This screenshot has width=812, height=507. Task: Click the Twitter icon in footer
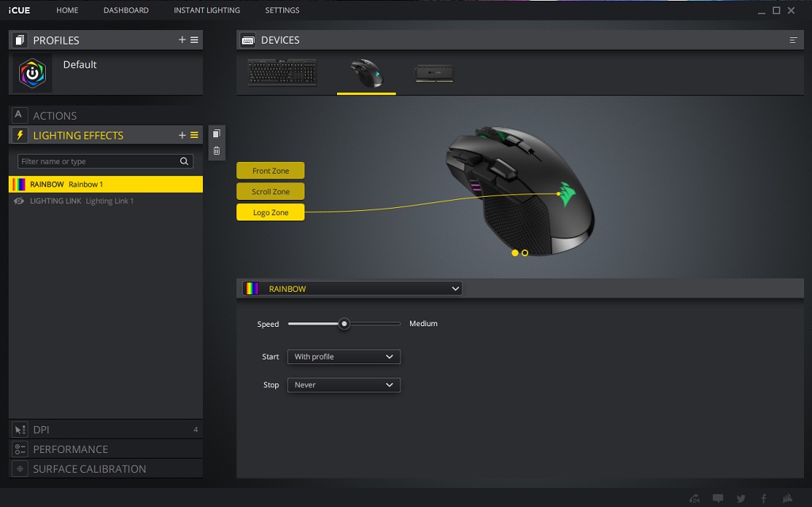point(741,499)
